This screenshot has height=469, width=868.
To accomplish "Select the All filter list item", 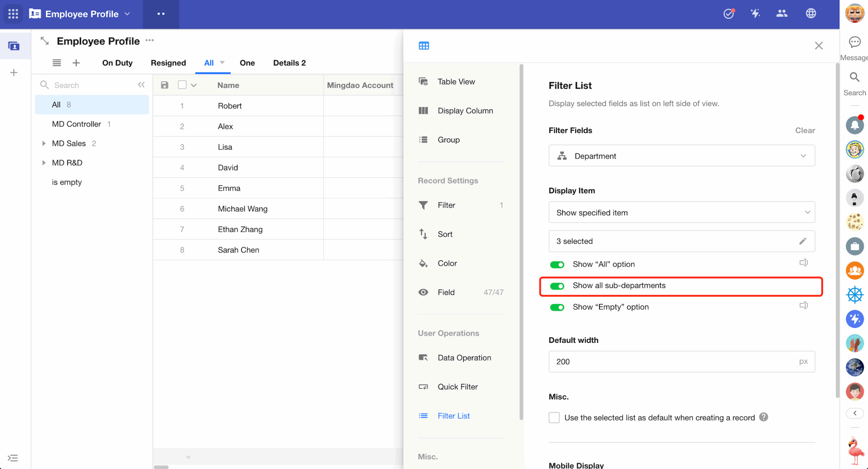I will click(x=92, y=105).
